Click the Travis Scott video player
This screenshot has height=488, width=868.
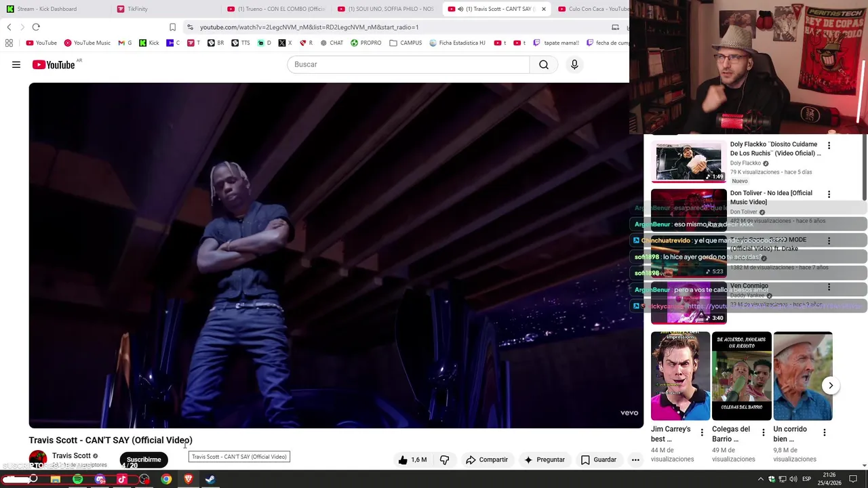[x=336, y=256]
